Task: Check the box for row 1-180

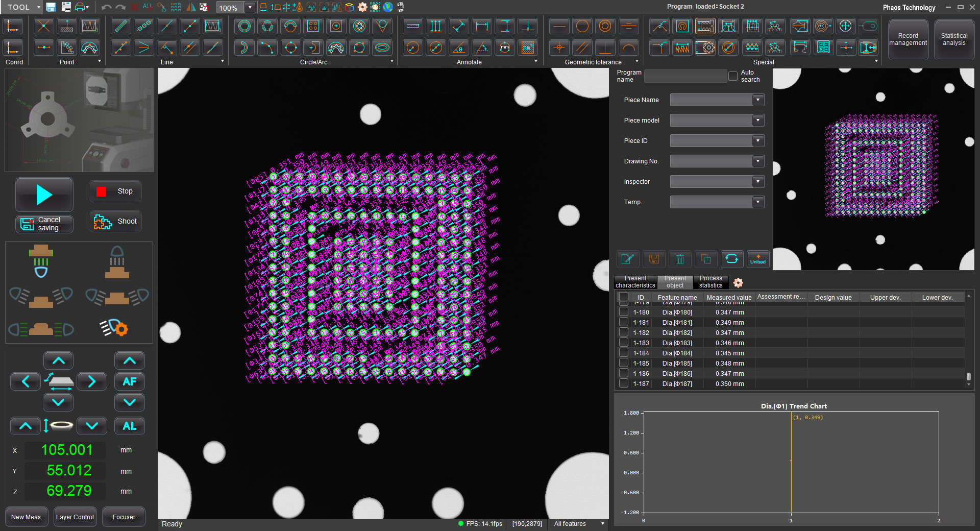Action: pyautogui.click(x=623, y=312)
